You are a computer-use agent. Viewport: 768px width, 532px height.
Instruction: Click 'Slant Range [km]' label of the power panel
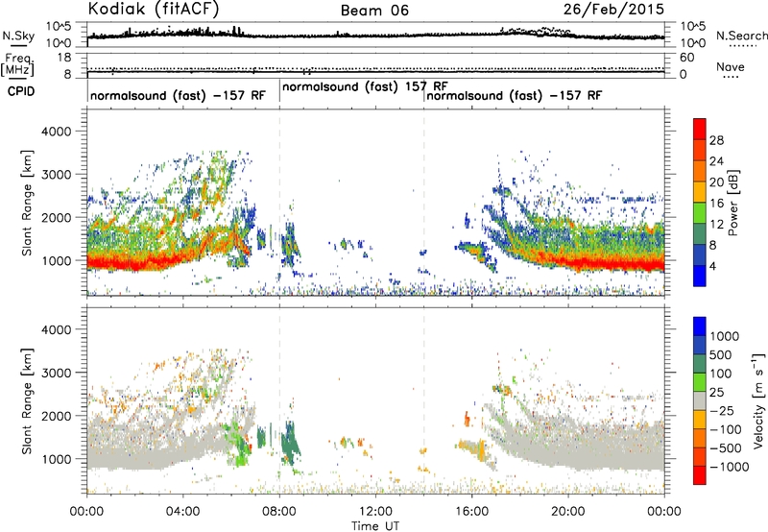coord(27,203)
